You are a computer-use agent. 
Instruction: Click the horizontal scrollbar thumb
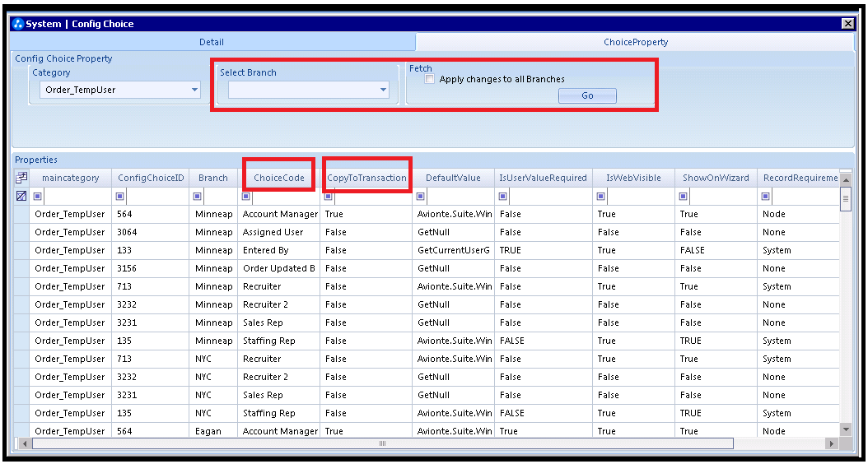click(x=382, y=443)
